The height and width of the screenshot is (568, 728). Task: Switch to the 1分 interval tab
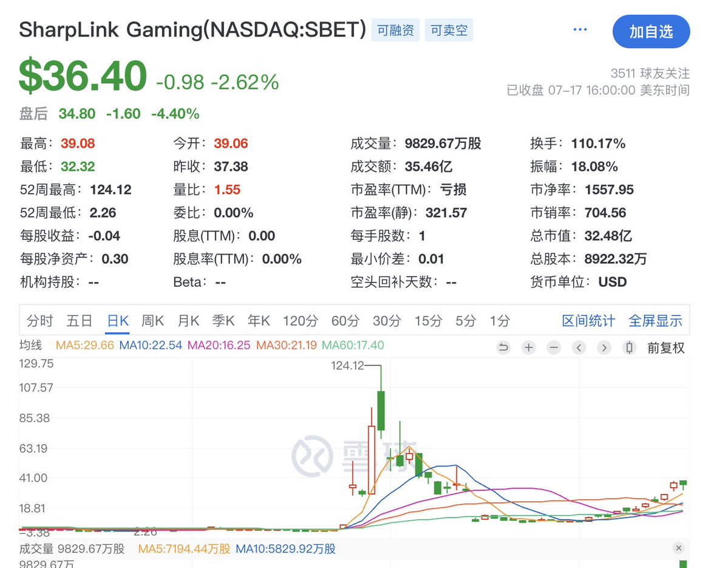click(x=500, y=321)
